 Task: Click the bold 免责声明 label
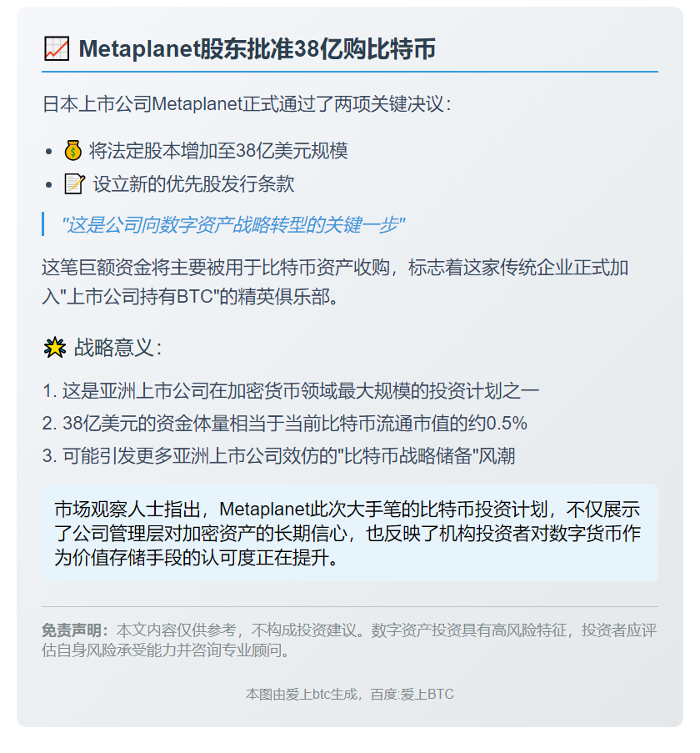pyautogui.click(x=75, y=630)
